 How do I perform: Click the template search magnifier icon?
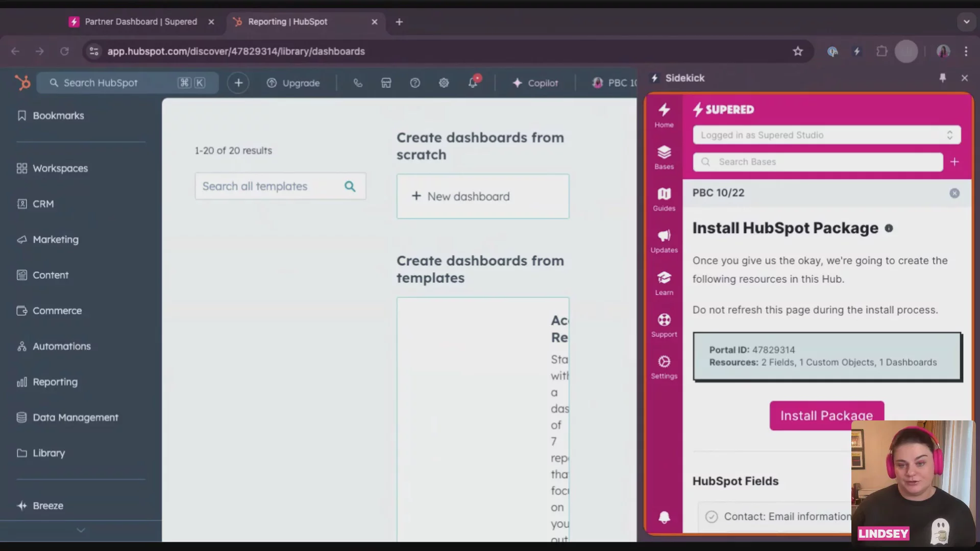click(350, 186)
